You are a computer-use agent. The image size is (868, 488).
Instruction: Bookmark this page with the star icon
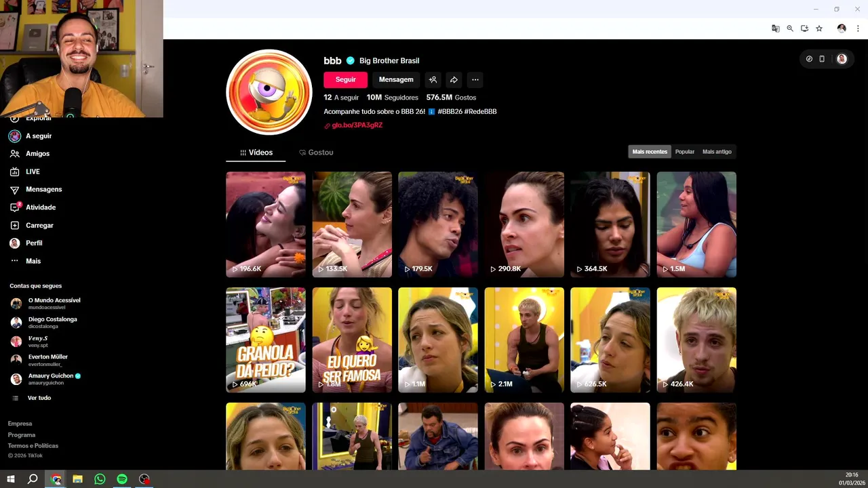(819, 28)
